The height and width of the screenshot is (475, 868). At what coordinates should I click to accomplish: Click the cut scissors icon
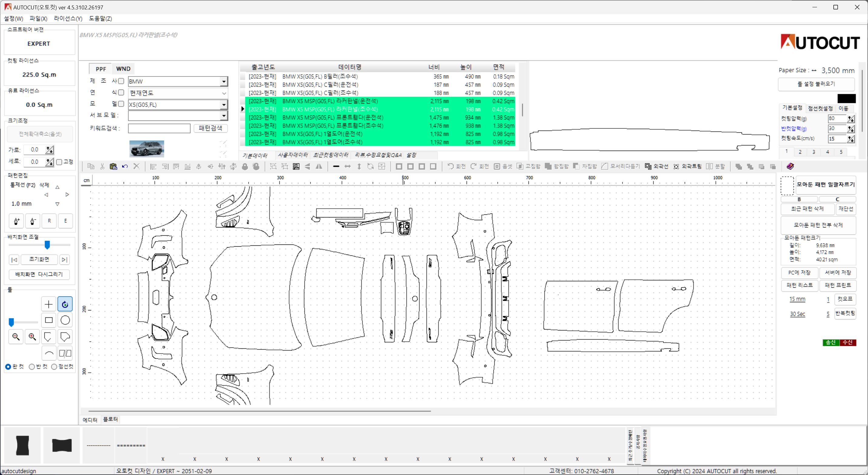tap(102, 166)
